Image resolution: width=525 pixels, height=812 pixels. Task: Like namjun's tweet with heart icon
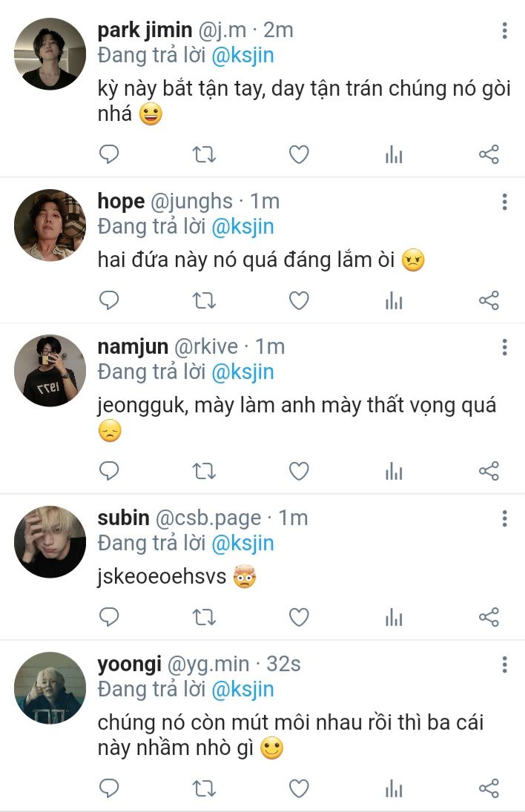click(299, 471)
